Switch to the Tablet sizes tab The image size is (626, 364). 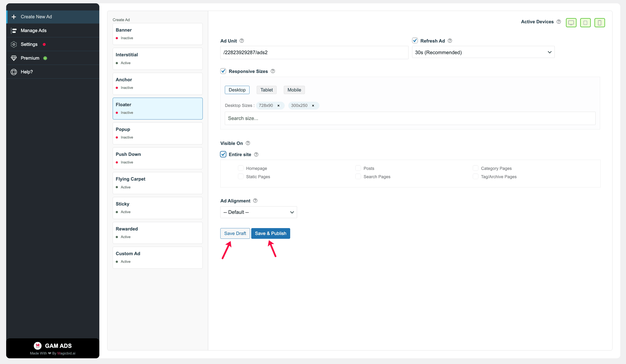tap(267, 90)
